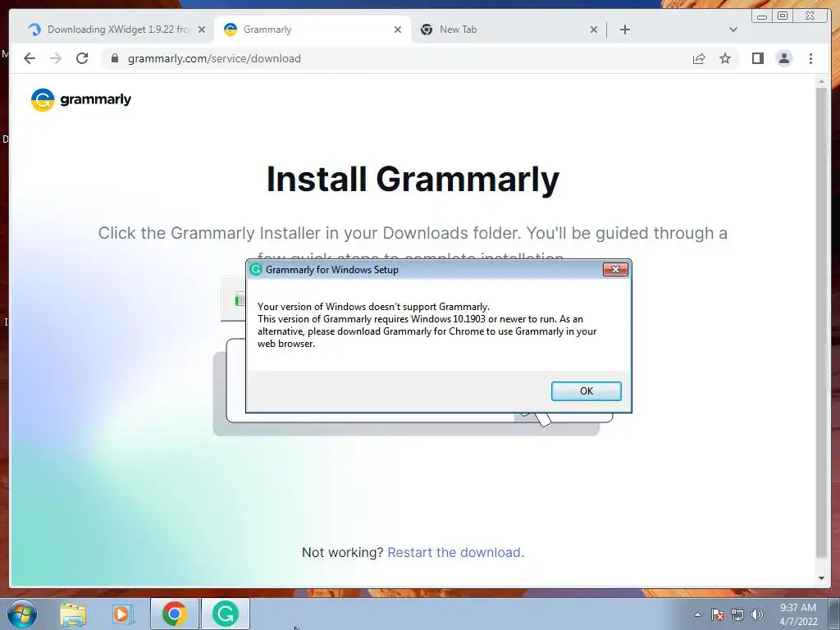Close the Grammarly tab

tap(398, 30)
